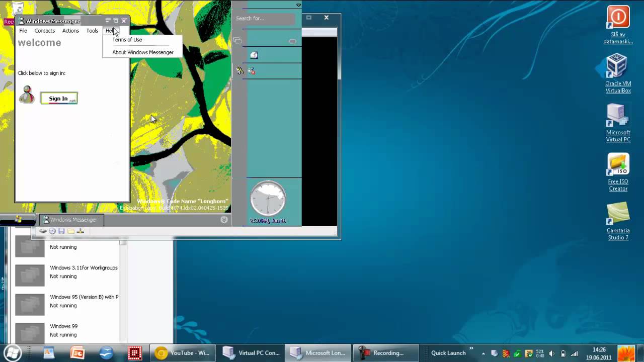The image size is (644, 362).
Task: Click the sidebar right speech bubble icon
Action: (292, 41)
